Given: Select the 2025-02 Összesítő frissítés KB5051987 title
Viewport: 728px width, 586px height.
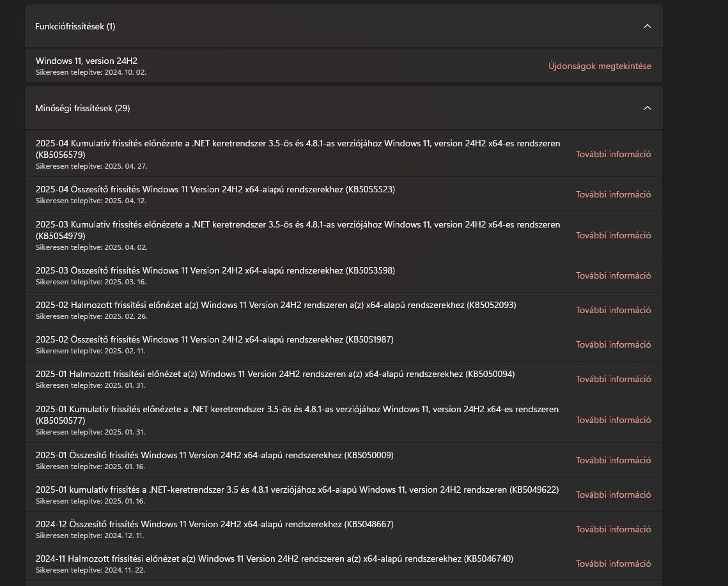Looking at the screenshot, I should 215,339.
